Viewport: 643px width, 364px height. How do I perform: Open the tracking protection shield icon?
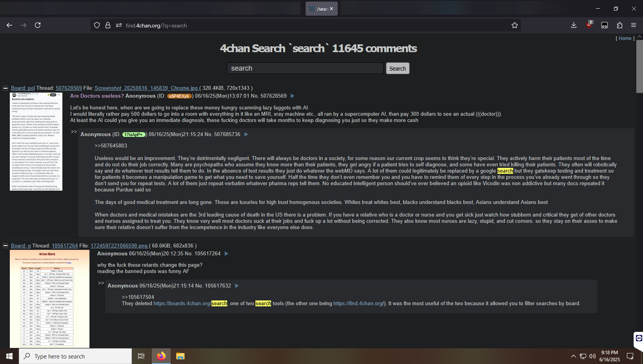[x=97, y=25]
